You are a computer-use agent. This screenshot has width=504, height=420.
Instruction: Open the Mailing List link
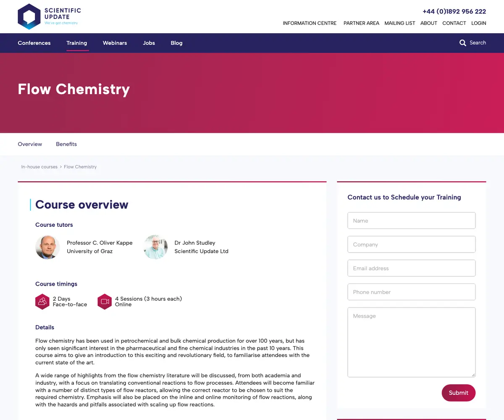[400, 23]
